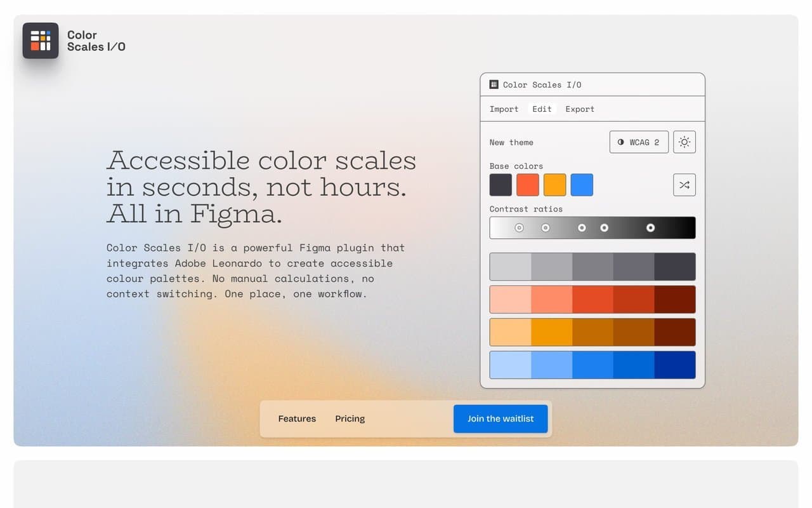Click the Base colors label
Viewport: 812px width, 508px height.
coord(516,166)
